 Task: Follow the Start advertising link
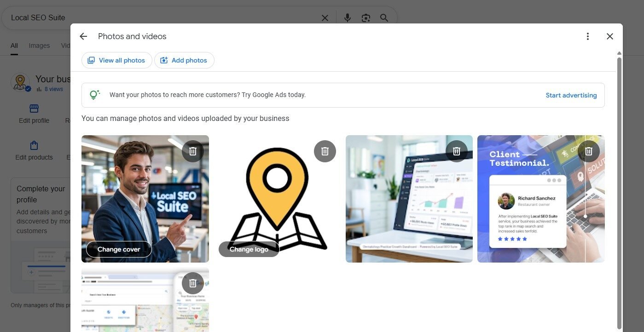[x=571, y=95]
